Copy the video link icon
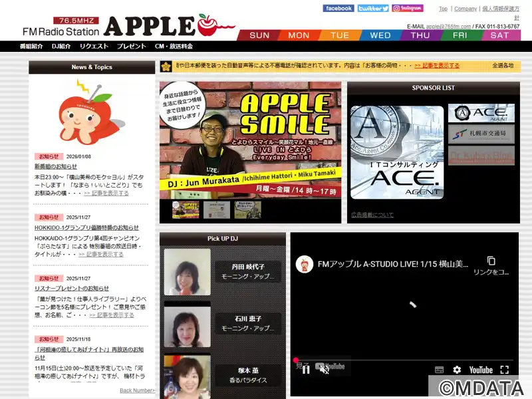Image resolution: width=532 pixels, height=399 pixels. pos(491,261)
